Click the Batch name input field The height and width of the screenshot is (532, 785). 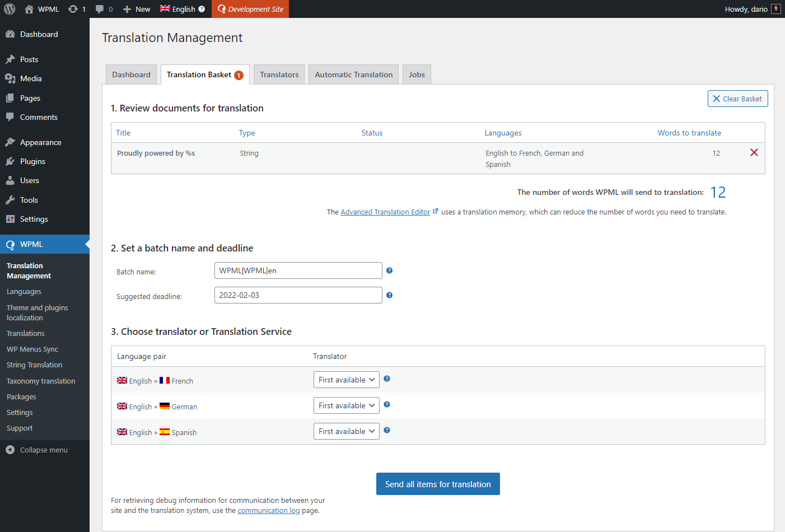point(298,270)
